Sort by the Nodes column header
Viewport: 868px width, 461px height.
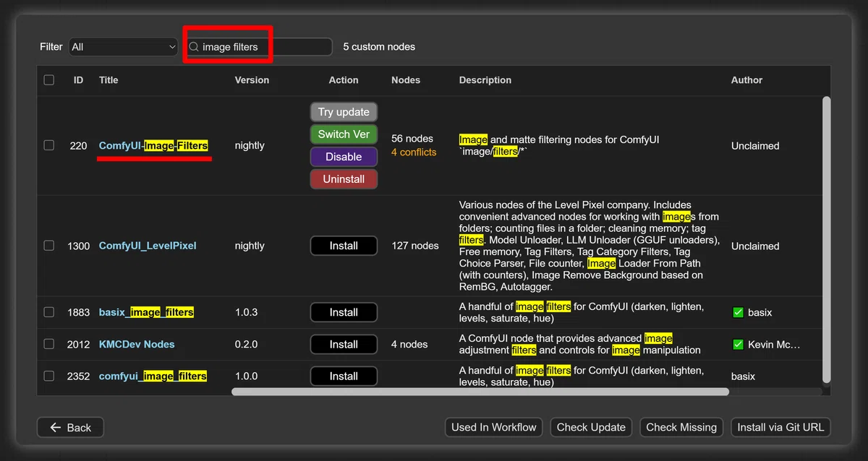point(406,80)
